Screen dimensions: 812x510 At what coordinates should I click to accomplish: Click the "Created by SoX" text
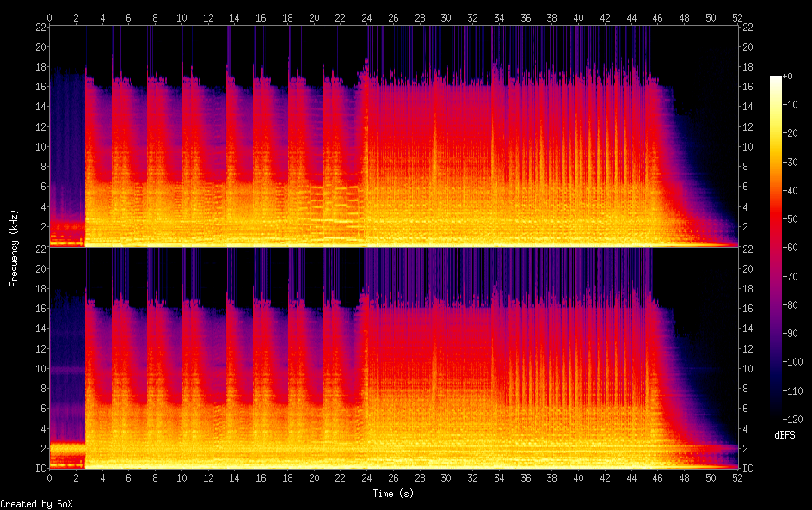click(36, 504)
